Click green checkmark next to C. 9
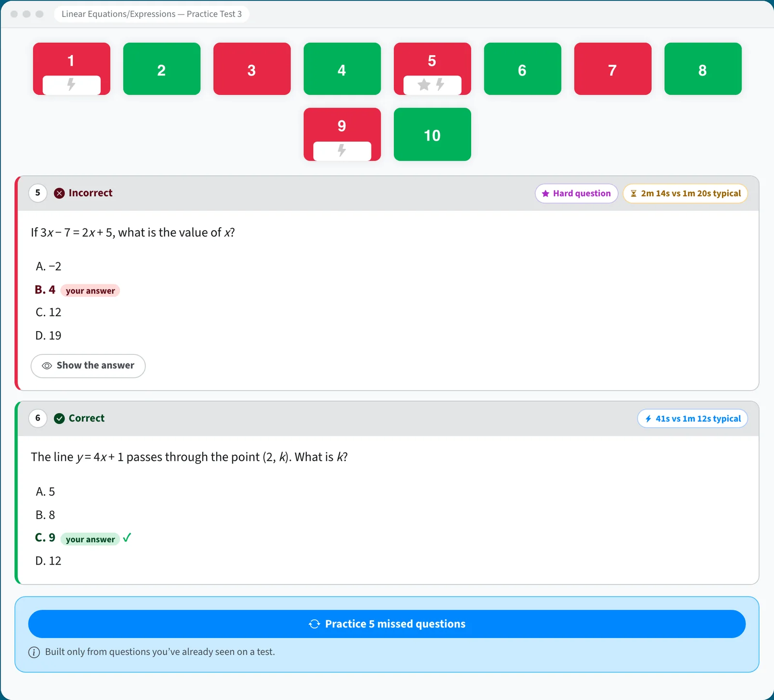Screen dimensions: 774x700 127,538
